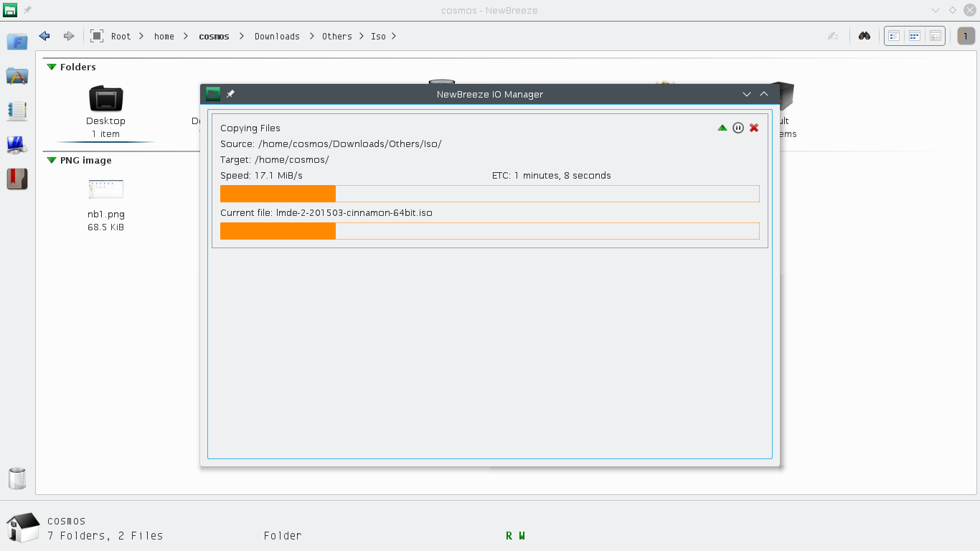Screen dimensions: 980x551
Task: Navigate to Root in the breadcrumb
Action: (121, 36)
